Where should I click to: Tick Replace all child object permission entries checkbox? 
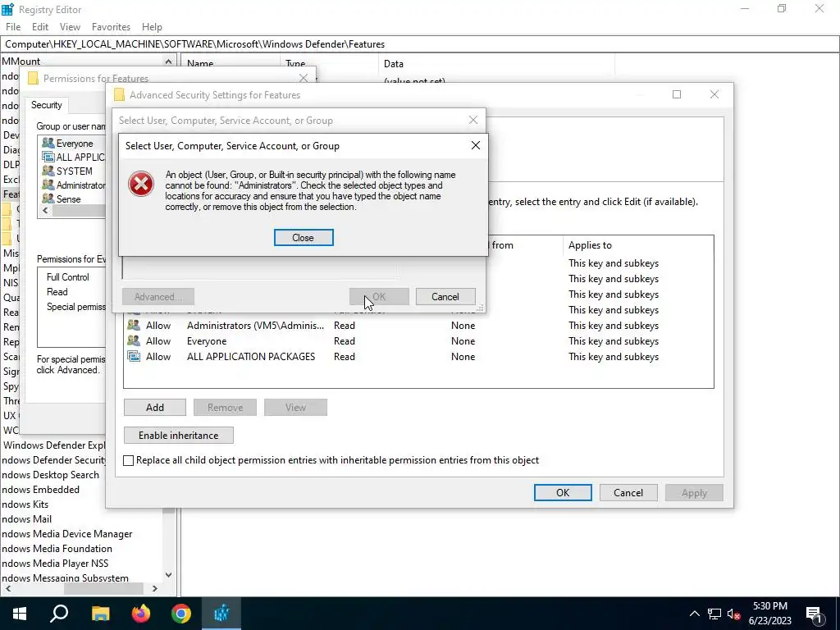(129, 460)
